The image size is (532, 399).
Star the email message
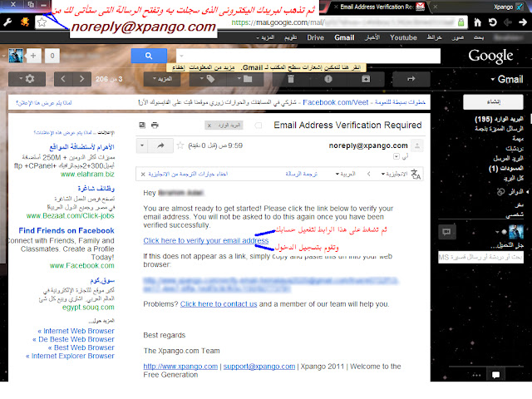[x=180, y=145]
